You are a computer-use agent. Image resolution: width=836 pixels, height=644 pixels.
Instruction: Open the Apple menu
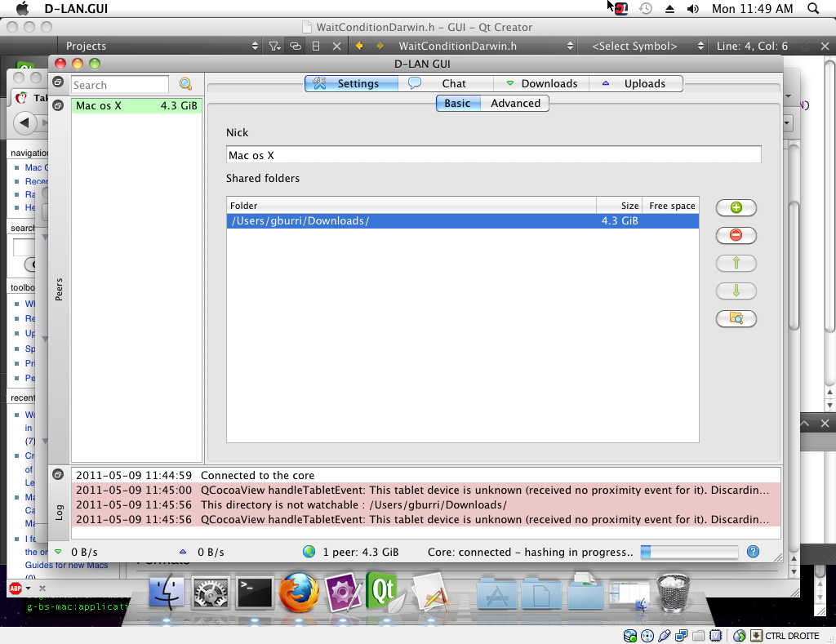tap(22, 8)
